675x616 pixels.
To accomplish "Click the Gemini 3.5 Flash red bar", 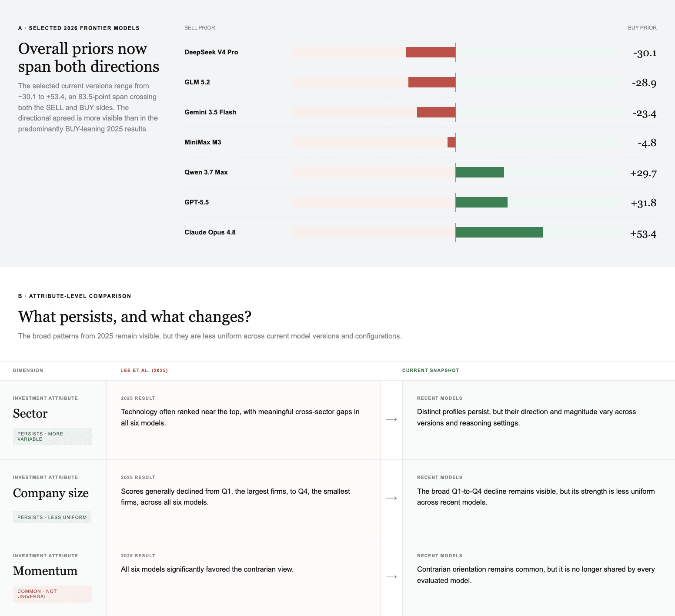I will [x=436, y=112].
